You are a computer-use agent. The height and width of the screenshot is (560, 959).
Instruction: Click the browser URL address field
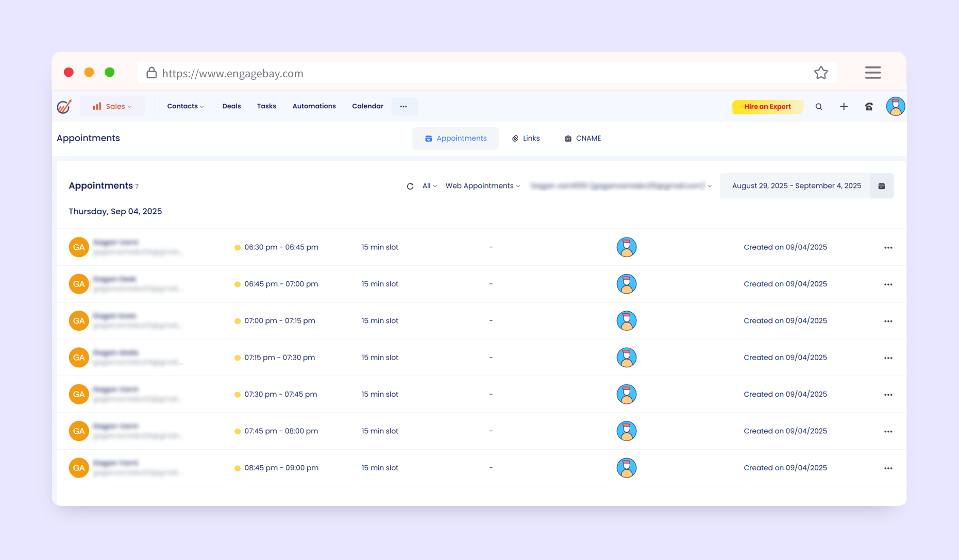[x=464, y=73]
